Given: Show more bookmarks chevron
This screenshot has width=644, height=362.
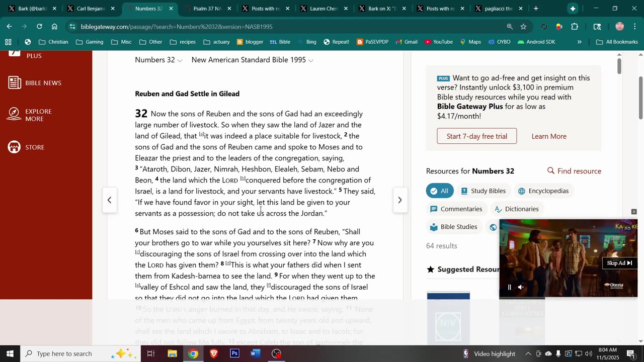Looking at the screenshot, I should coord(580,42).
